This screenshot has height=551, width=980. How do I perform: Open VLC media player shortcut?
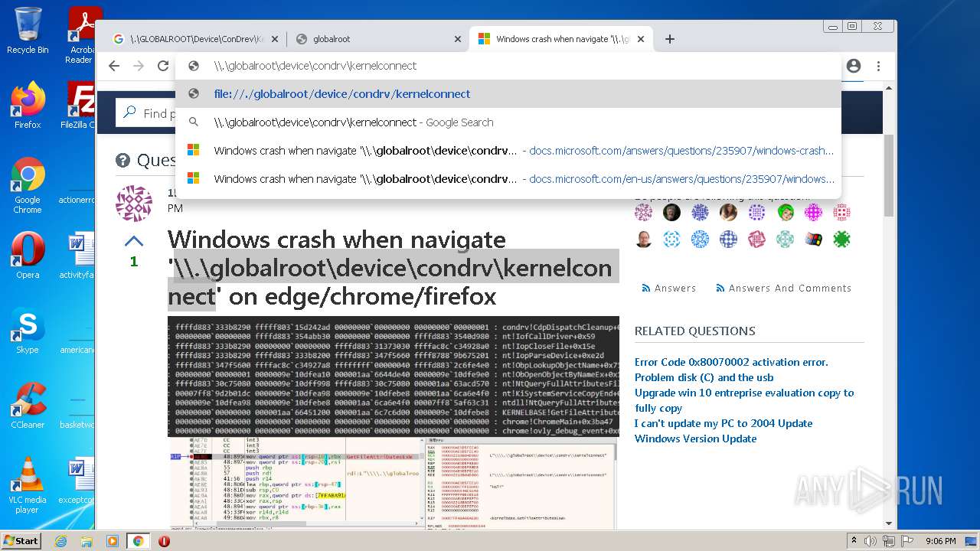(28, 485)
